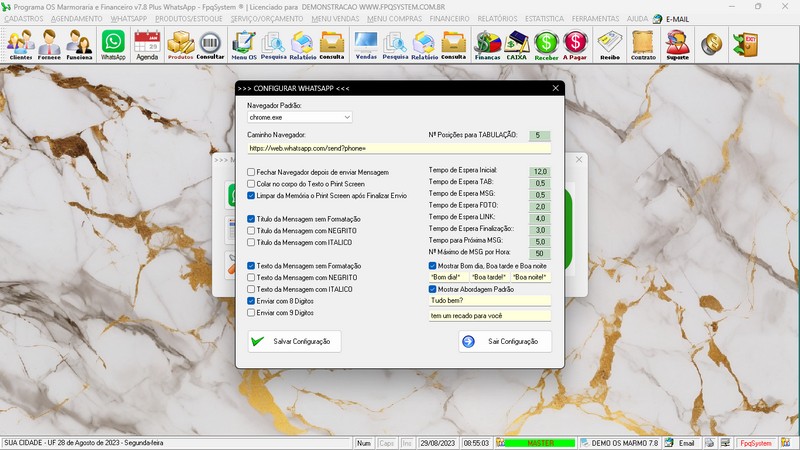800x450 pixels.
Task: Check Colar no corpo do Texto o Print Screen
Action: (251, 184)
